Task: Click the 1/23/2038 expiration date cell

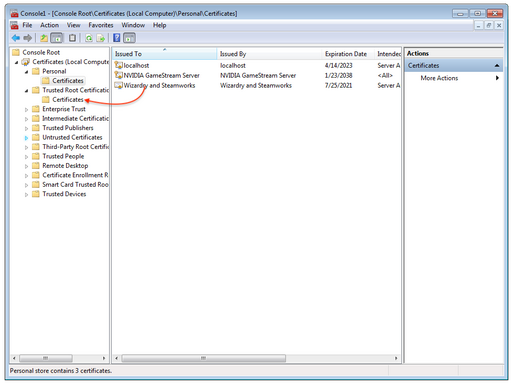Action: click(338, 75)
